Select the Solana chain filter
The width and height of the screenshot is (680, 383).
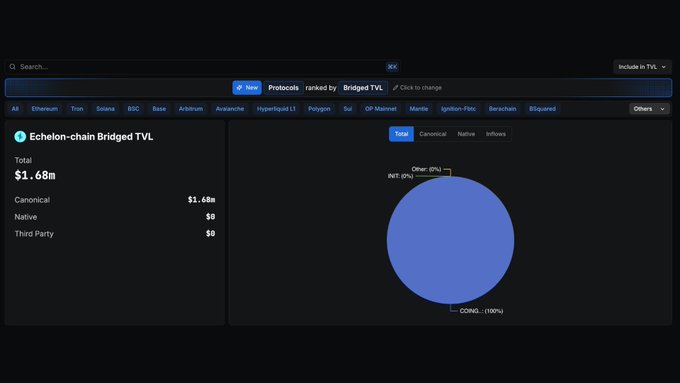[105, 109]
